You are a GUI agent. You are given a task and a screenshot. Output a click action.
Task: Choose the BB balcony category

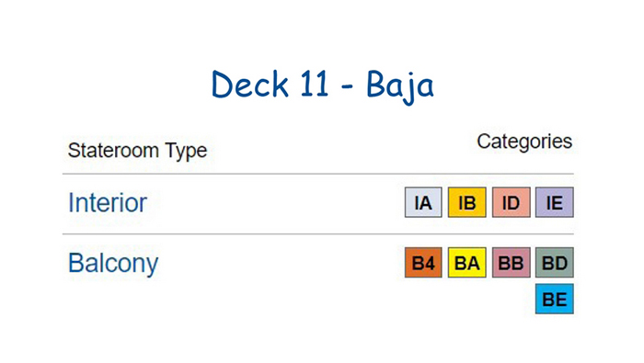[x=511, y=263]
